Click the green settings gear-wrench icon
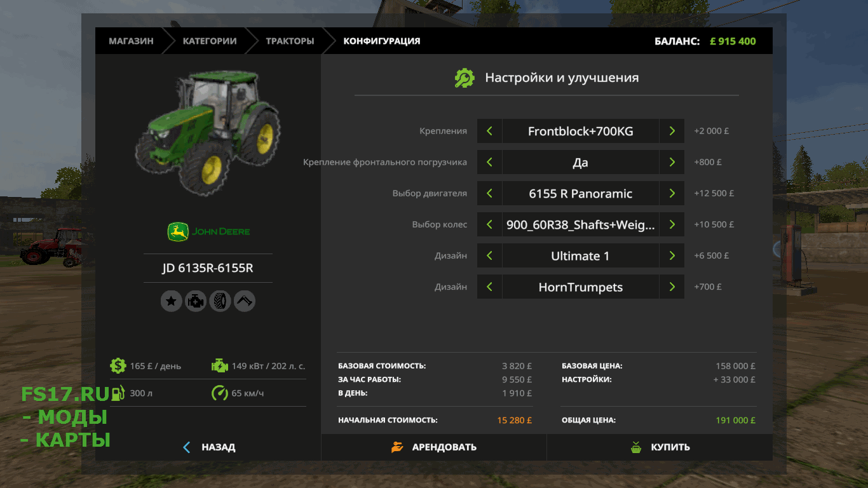Image resolution: width=868 pixels, height=488 pixels. [x=465, y=78]
